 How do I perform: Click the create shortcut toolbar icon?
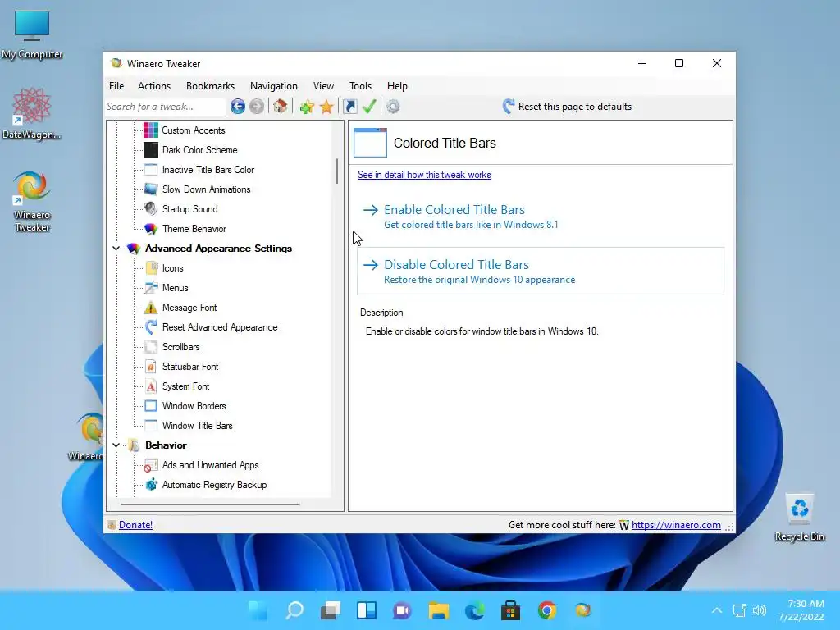(350, 107)
